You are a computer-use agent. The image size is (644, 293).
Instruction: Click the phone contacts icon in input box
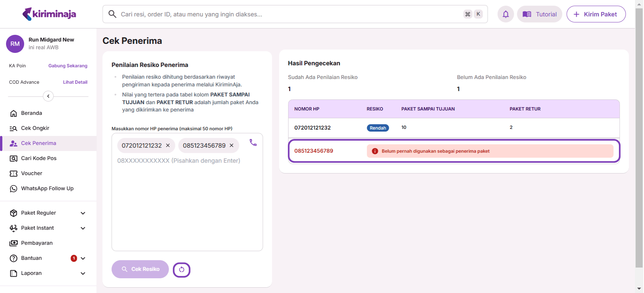coord(253,143)
